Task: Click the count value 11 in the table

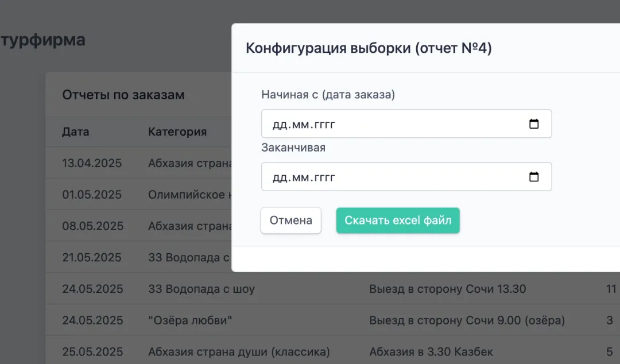Action: (x=611, y=289)
